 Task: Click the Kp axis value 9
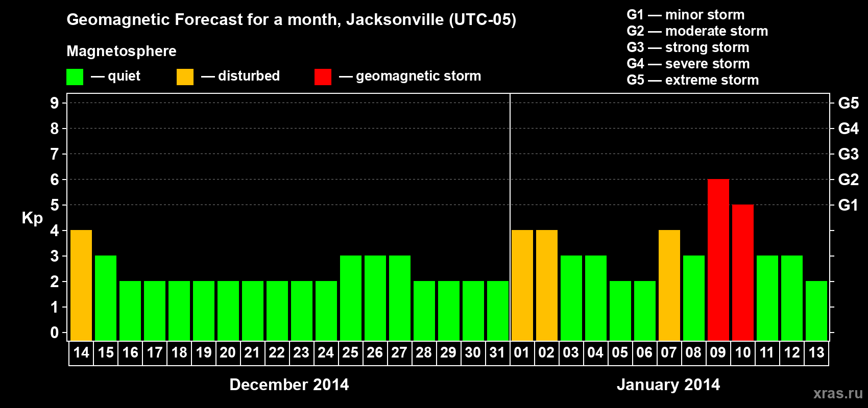pyautogui.click(x=55, y=103)
